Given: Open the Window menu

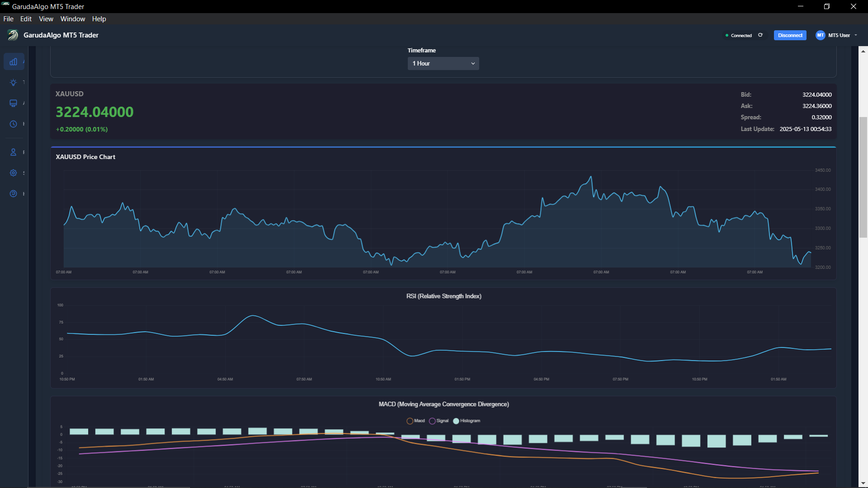Looking at the screenshot, I should click(73, 19).
